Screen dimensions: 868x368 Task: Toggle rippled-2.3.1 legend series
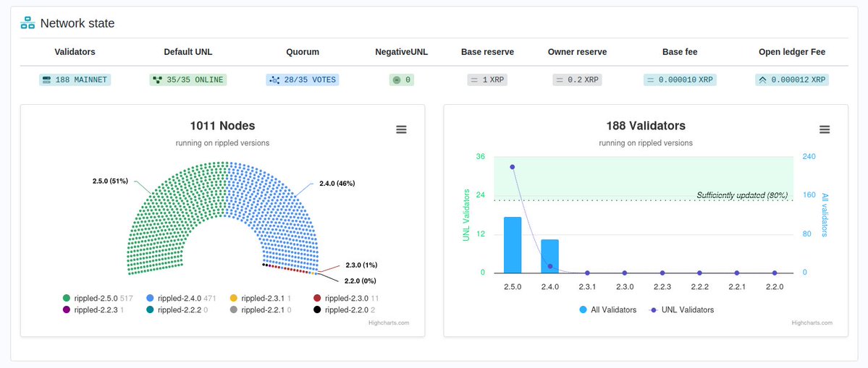[260, 299]
